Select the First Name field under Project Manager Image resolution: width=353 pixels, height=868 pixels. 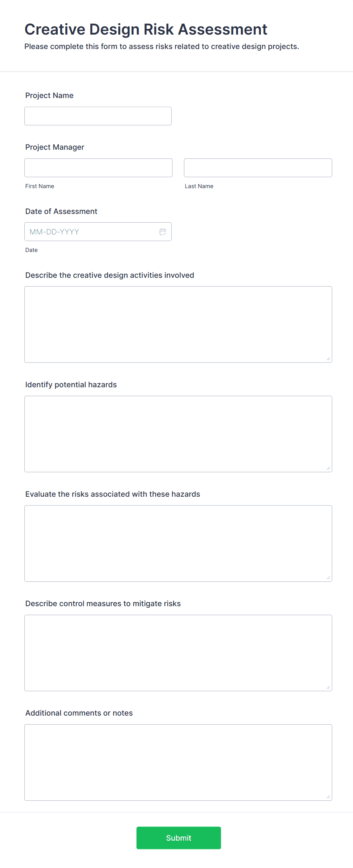click(98, 167)
